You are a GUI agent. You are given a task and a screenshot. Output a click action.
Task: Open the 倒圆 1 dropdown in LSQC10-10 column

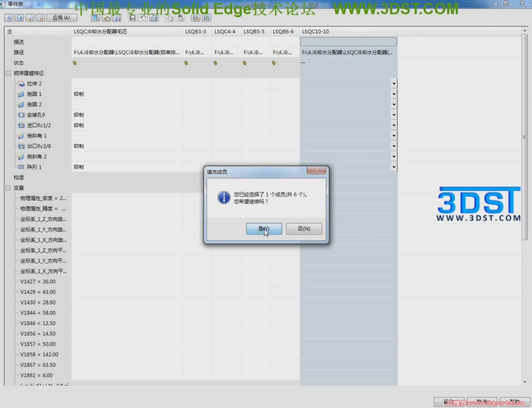pos(394,94)
